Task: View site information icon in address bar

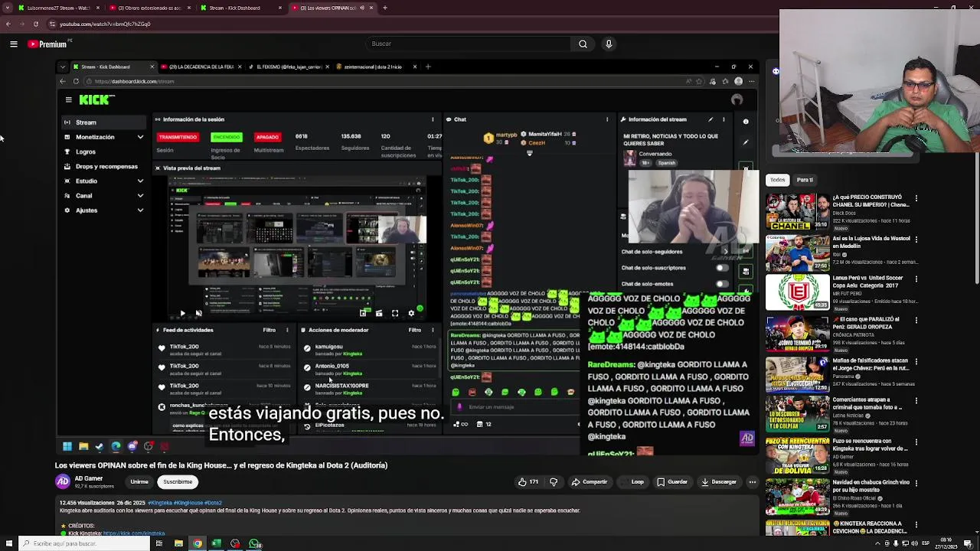Action: (x=52, y=24)
